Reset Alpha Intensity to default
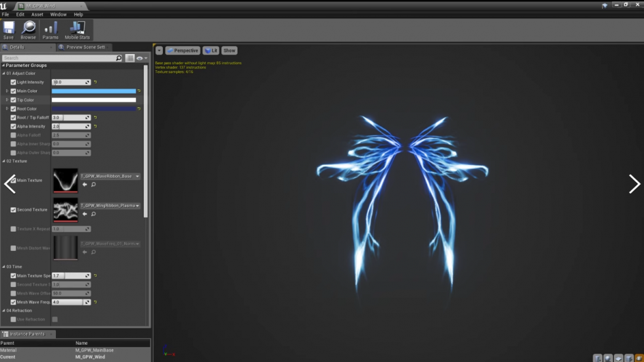 (x=95, y=126)
